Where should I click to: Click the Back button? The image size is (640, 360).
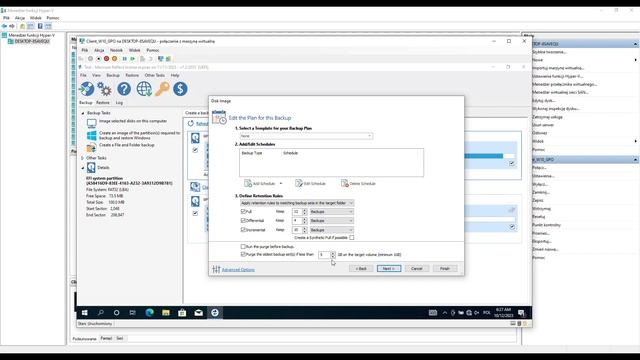361,269
